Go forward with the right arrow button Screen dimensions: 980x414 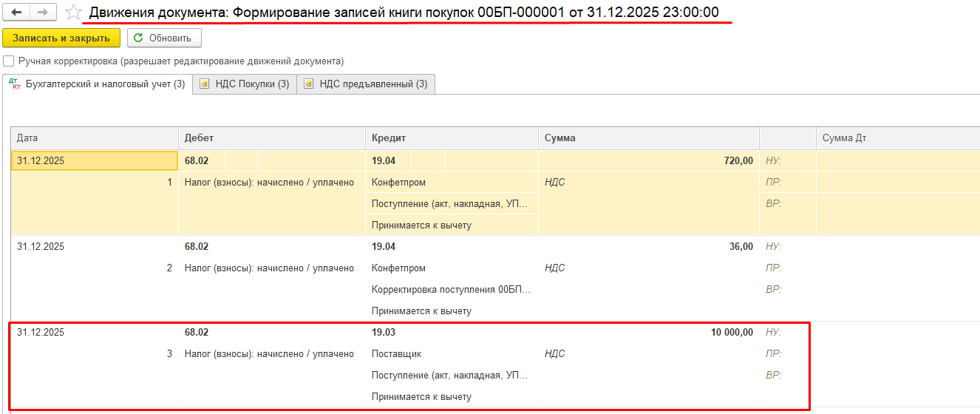pyautogui.click(x=44, y=13)
